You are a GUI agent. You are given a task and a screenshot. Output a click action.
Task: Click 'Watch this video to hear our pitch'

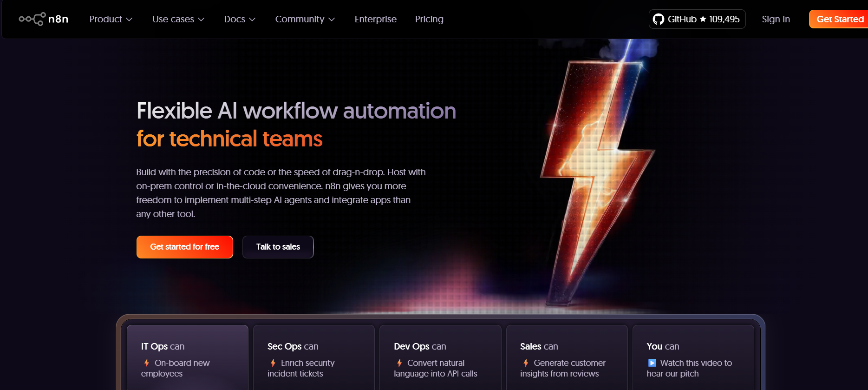coord(689,368)
